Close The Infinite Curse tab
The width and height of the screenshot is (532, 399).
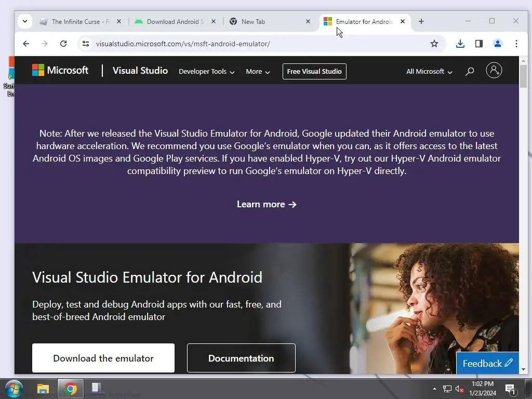(119, 21)
